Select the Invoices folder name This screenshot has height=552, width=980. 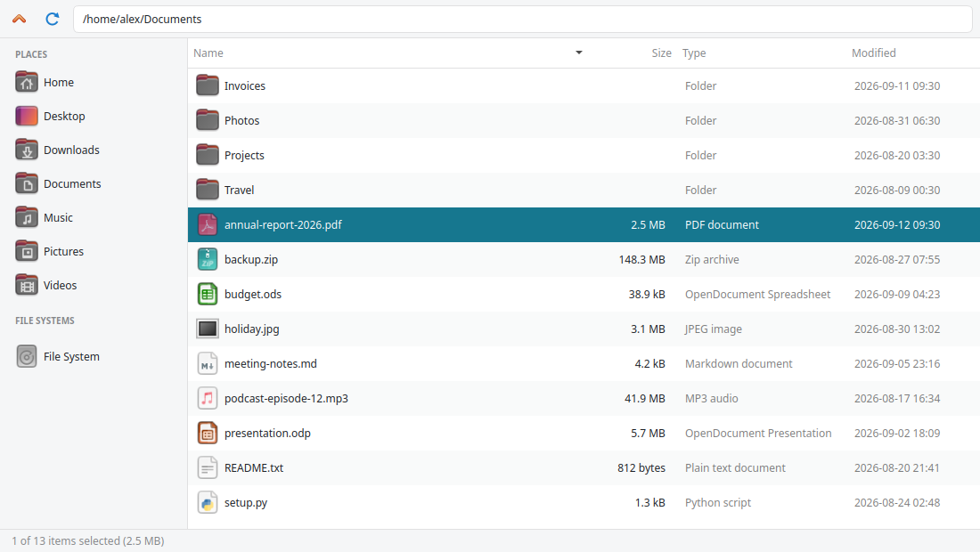(245, 86)
